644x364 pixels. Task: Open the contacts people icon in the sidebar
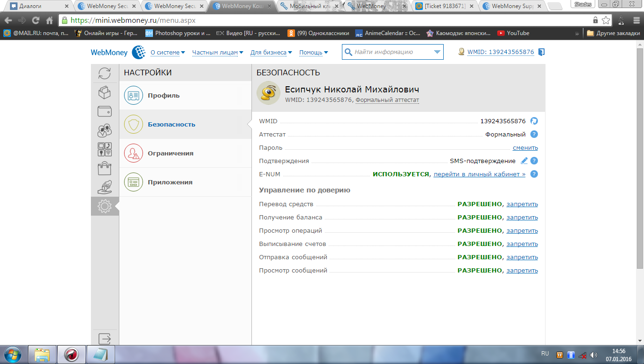pos(105,130)
